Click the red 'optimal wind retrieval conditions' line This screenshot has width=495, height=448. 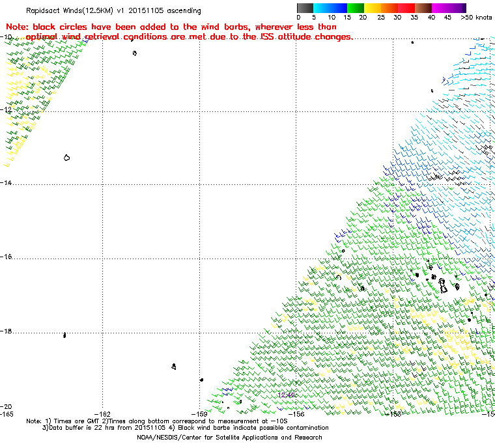[x=189, y=36]
